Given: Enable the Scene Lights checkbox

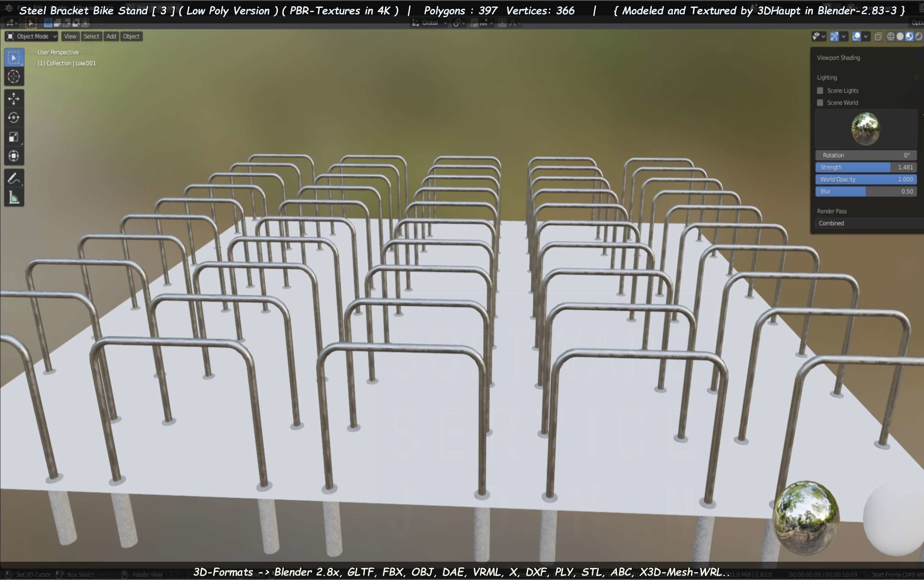Looking at the screenshot, I should click(x=820, y=91).
